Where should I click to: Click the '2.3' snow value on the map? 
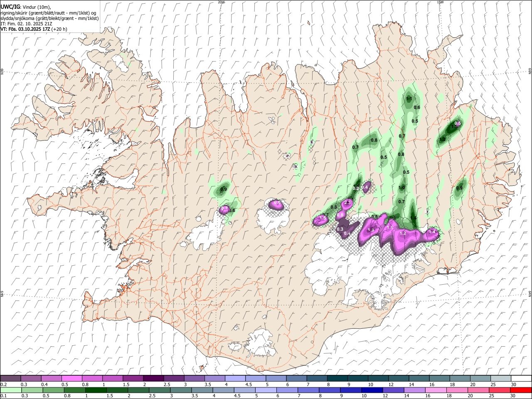[x=348, y=202]
